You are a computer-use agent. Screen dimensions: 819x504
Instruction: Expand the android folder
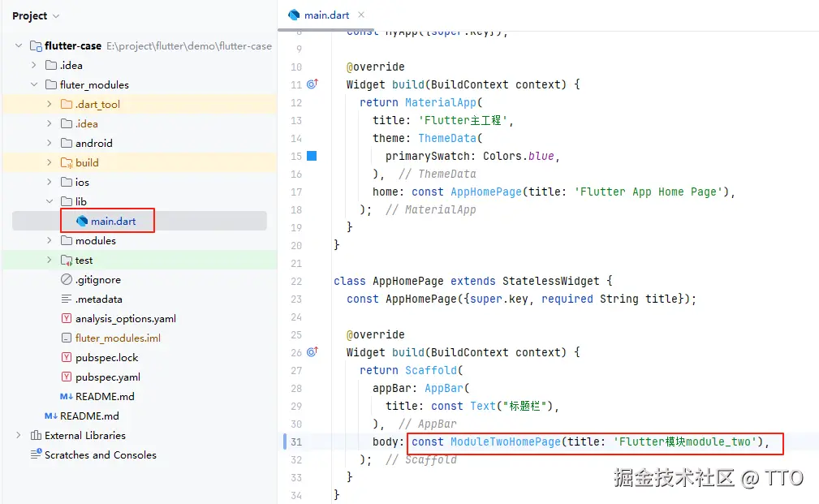(49, 143)
